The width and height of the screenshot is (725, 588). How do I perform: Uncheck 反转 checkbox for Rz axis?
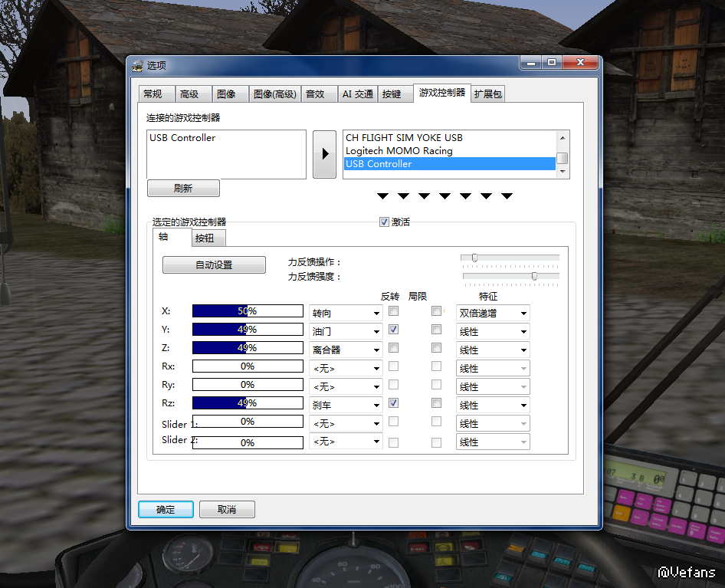click(x=393, y=403)
